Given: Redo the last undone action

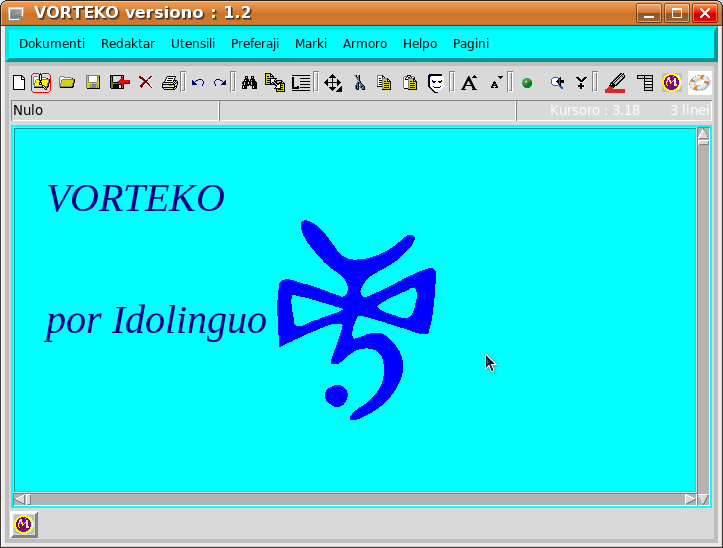Looking at the screenshot, I should 220,83.
